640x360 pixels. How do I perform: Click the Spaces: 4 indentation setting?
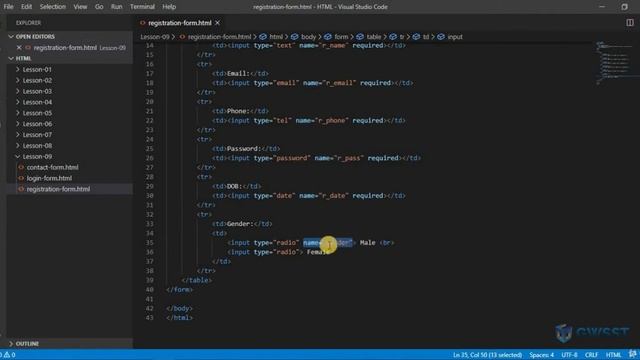click(x=541, y=355)
